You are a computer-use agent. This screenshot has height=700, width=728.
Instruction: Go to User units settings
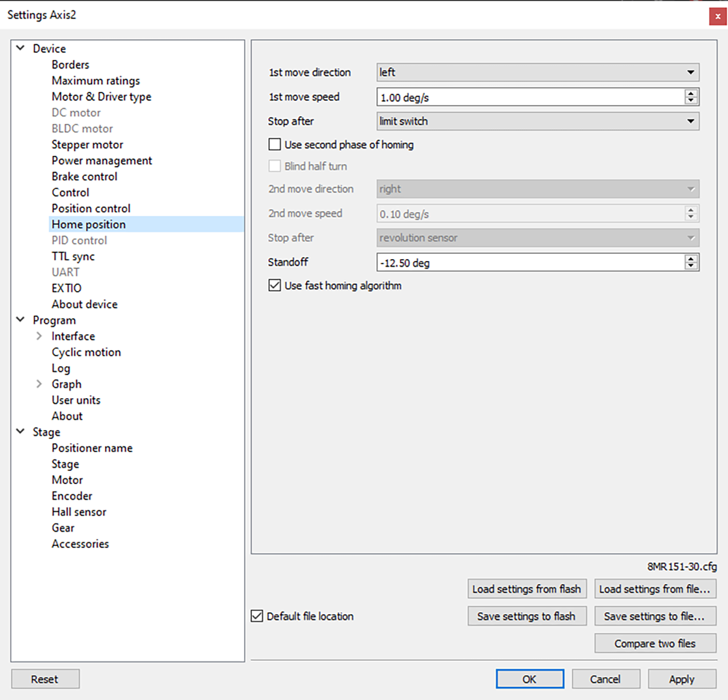click(76, 400)
